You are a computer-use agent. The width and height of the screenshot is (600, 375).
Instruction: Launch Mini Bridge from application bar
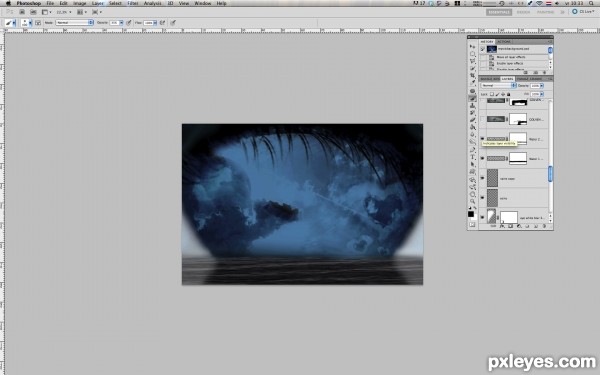coord(33,12)
